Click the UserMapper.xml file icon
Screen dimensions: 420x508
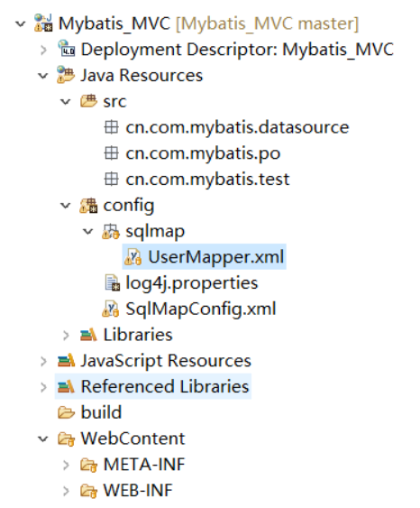coord(133,256)
